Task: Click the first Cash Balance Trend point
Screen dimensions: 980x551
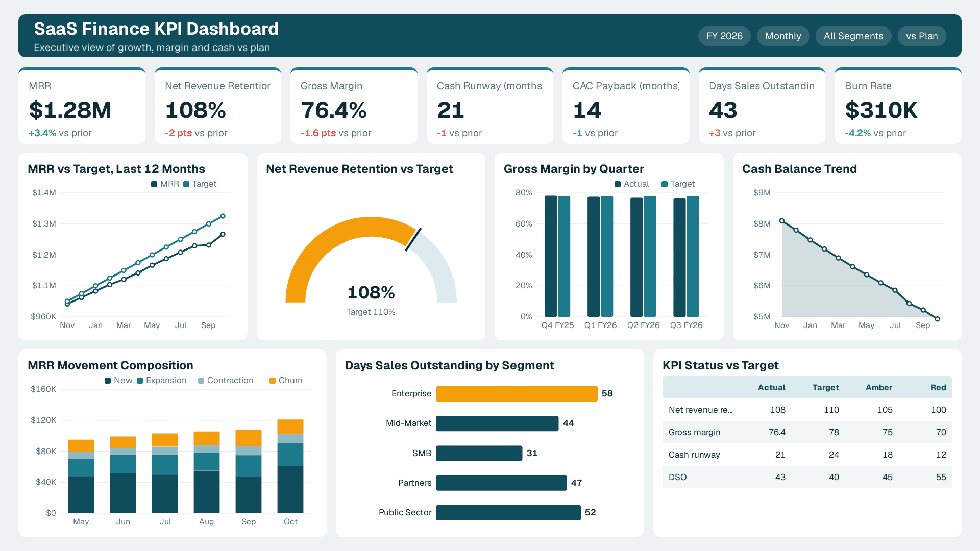Action: coord(782,221)
